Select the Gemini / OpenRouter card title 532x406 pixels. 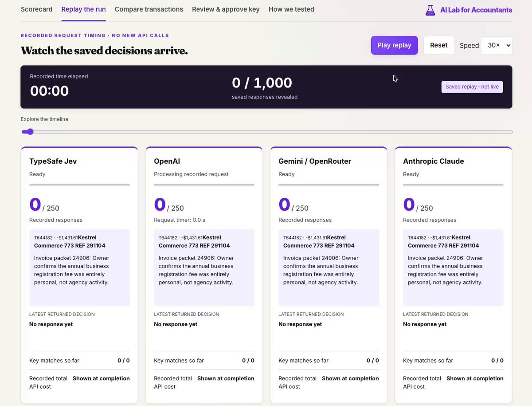click(315, 161)
